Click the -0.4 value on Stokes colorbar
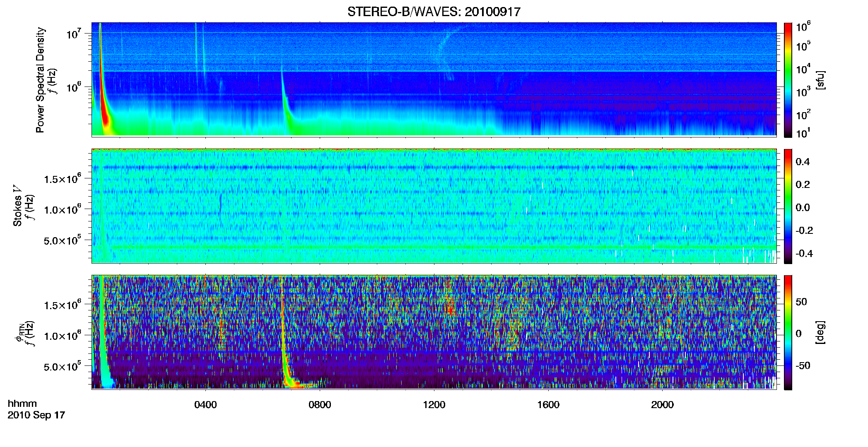Viewport: 868px width, 447px height. (804, 253)
